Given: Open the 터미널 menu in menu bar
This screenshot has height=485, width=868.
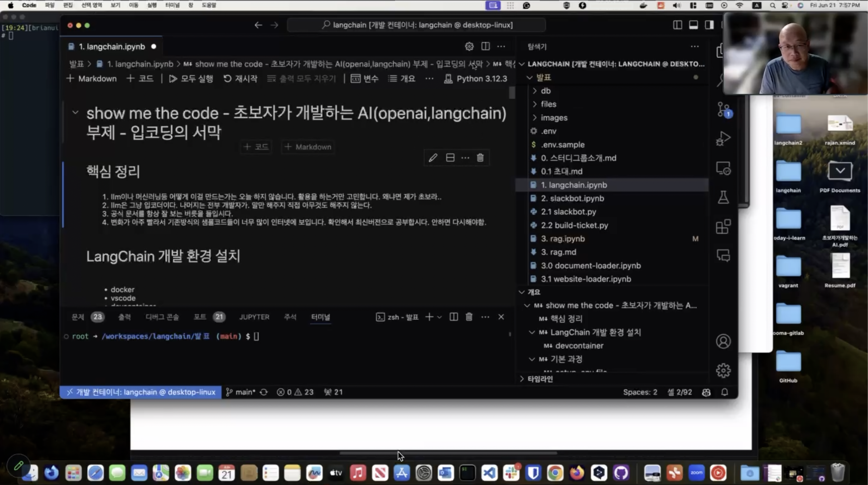Looking at the screenshot, I should (x=172, y=5).
